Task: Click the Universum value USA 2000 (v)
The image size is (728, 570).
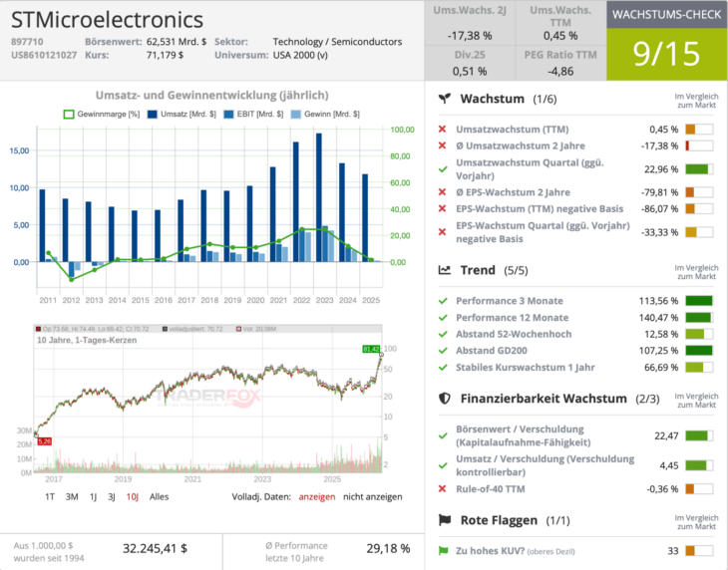Action: (300, 55)
